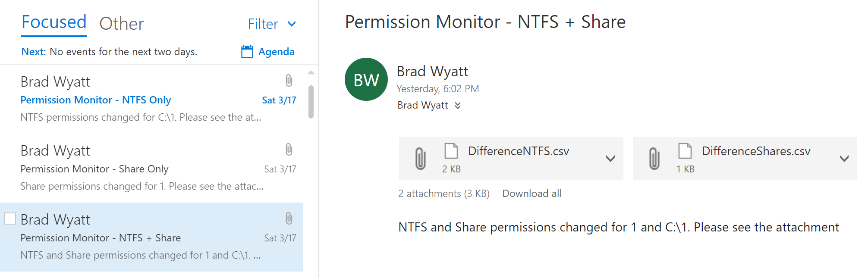Click the Download all link
This screenshot has width=868, height=278.
[532, 194]
